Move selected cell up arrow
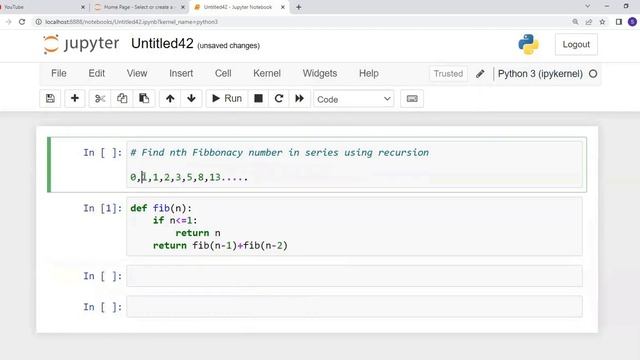This screenshot has height=360, width=640. 170,98
